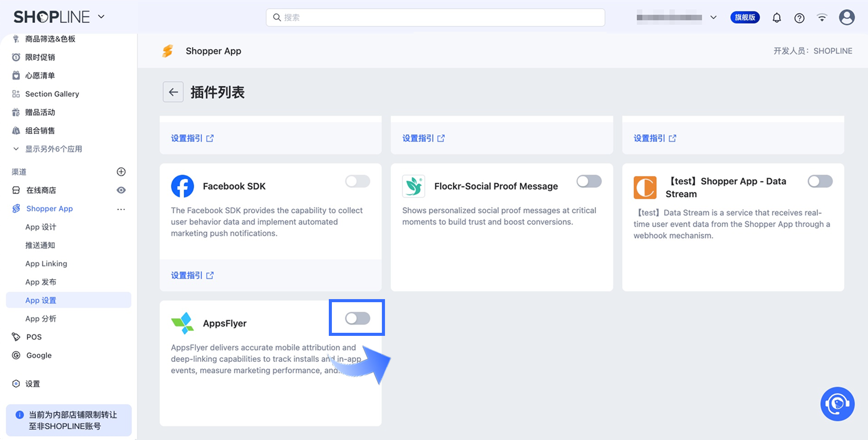Open the Shopper App sidebar entry
868x440 pixels.
tap(50, 209)
